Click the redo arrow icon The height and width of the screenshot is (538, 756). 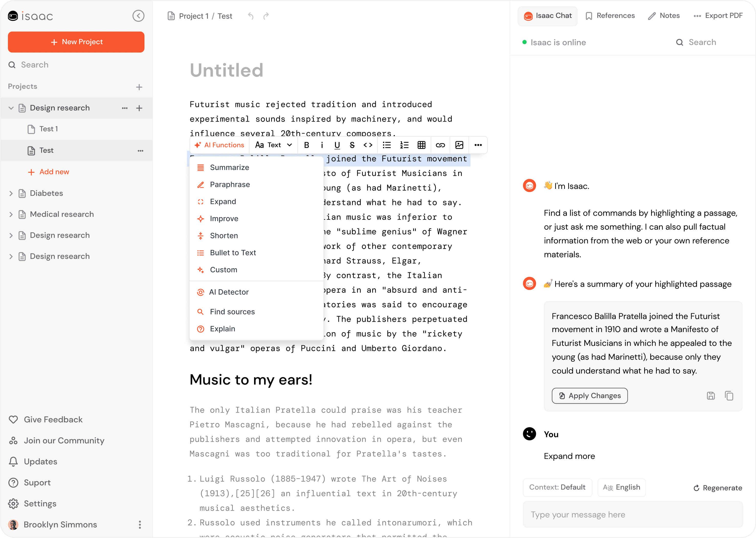(x=266, y=16)
